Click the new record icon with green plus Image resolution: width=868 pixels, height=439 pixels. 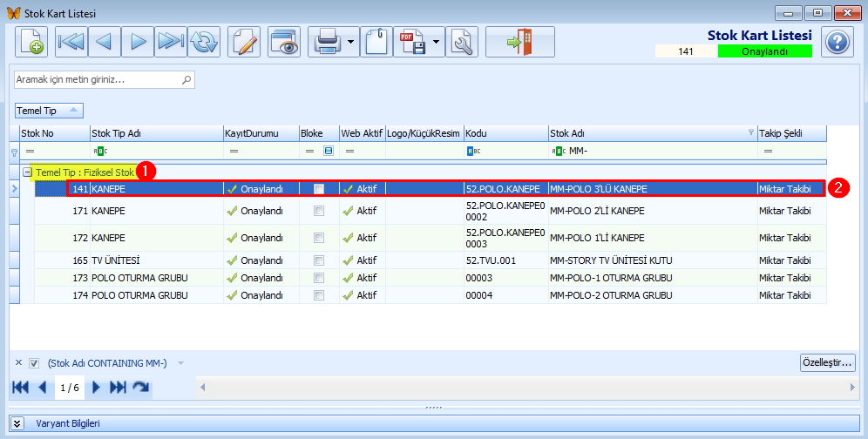pos(31,42)
